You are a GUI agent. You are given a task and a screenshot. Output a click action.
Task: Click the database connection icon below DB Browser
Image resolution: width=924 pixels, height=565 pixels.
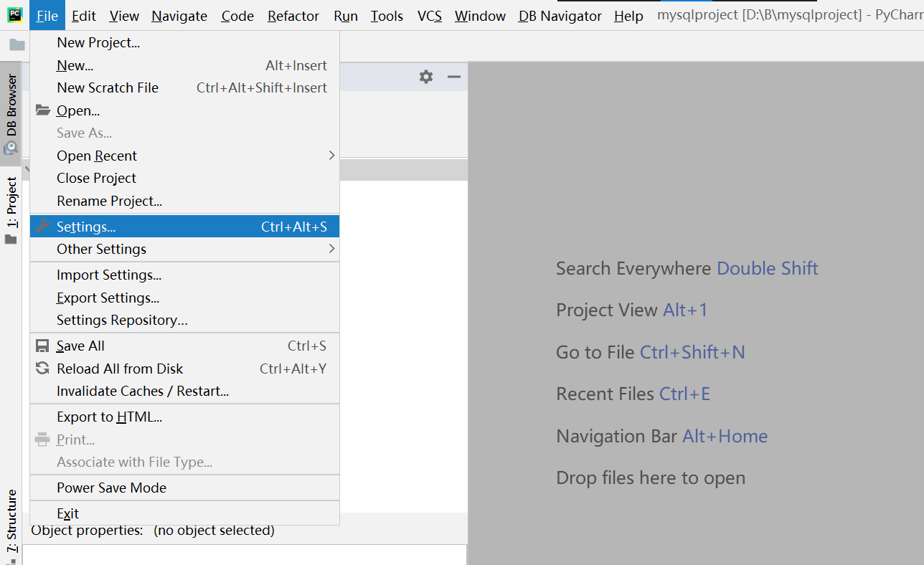[11, 148]
